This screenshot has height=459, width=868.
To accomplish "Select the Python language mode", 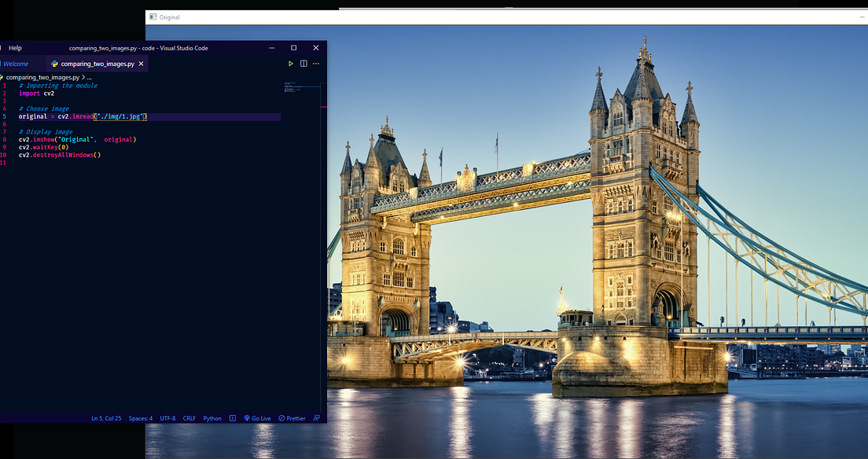I will point(212,419).
